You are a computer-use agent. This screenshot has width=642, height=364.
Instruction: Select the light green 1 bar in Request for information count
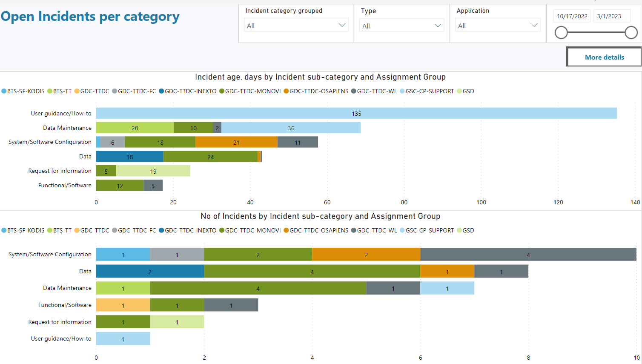coord(177,322)
